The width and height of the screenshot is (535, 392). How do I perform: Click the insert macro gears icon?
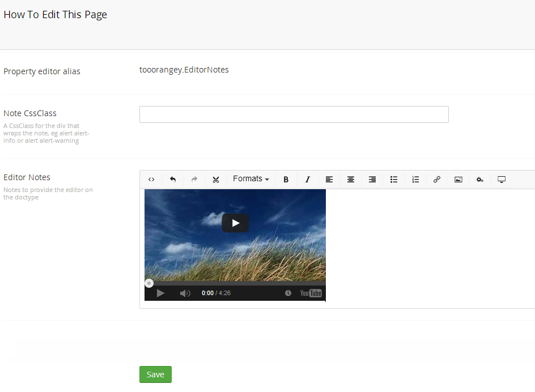pyautogui.click(x=480, y=180)
